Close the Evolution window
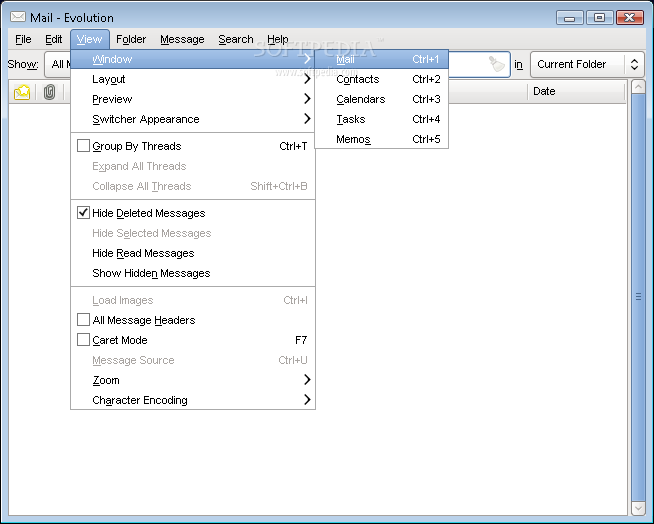654x524 pixels. coord(629,18)
